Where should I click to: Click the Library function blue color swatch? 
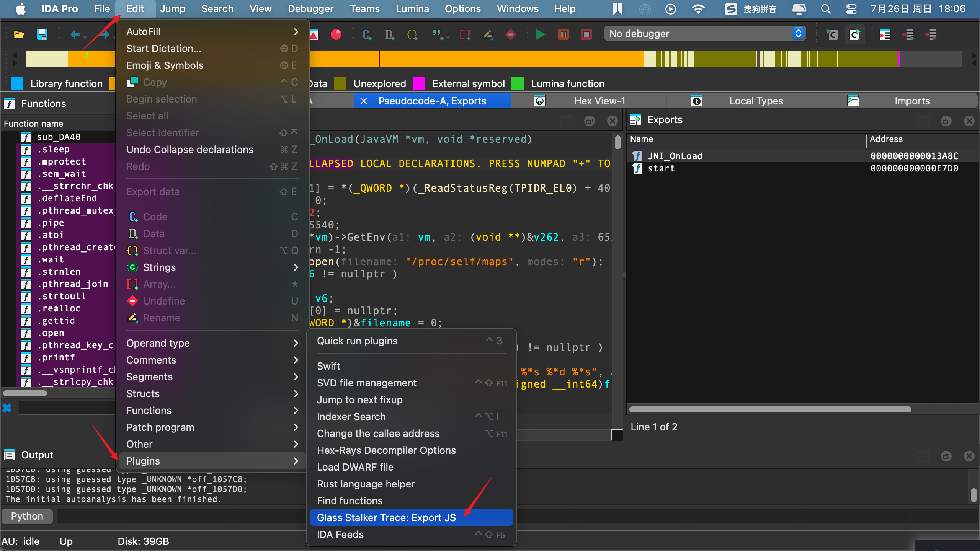(x=17, y=83)
